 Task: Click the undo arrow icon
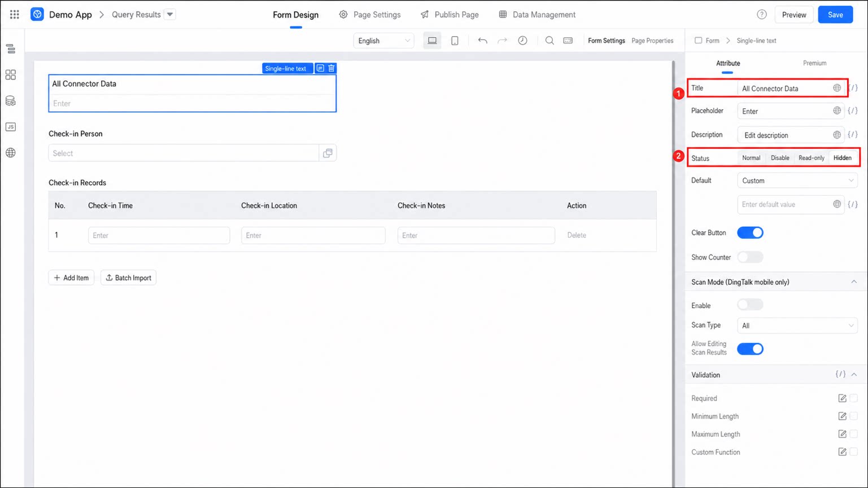coord(482,41)
